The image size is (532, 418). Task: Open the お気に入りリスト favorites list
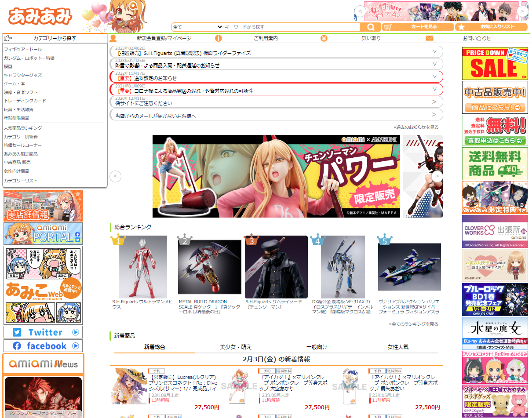tap(491, 27)
